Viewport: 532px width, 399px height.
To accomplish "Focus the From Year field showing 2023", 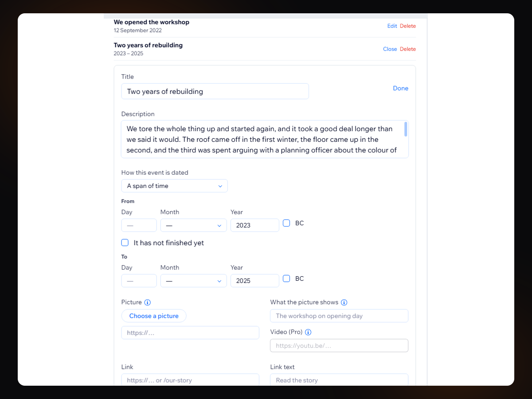I will (255, 225).
